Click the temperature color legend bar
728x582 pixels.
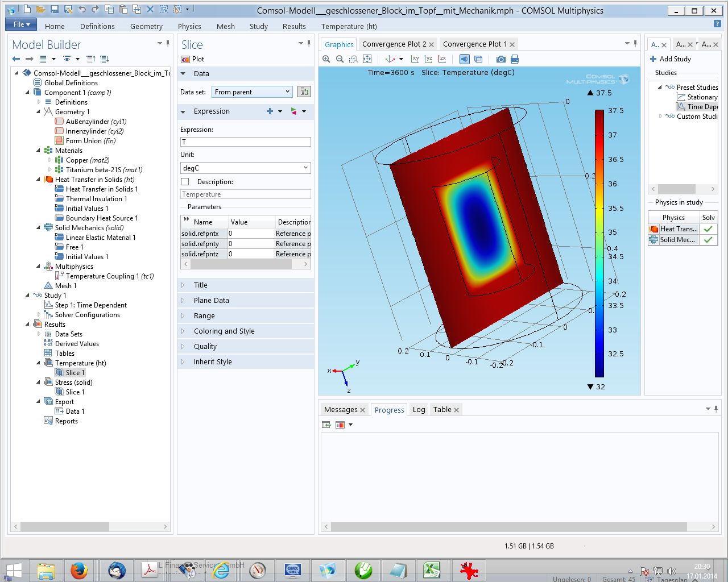[x=599, y=243]
